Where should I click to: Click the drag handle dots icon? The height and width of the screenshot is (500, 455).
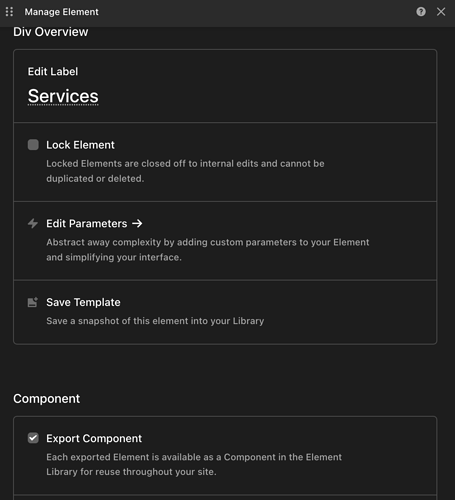[x=9, y=12]
